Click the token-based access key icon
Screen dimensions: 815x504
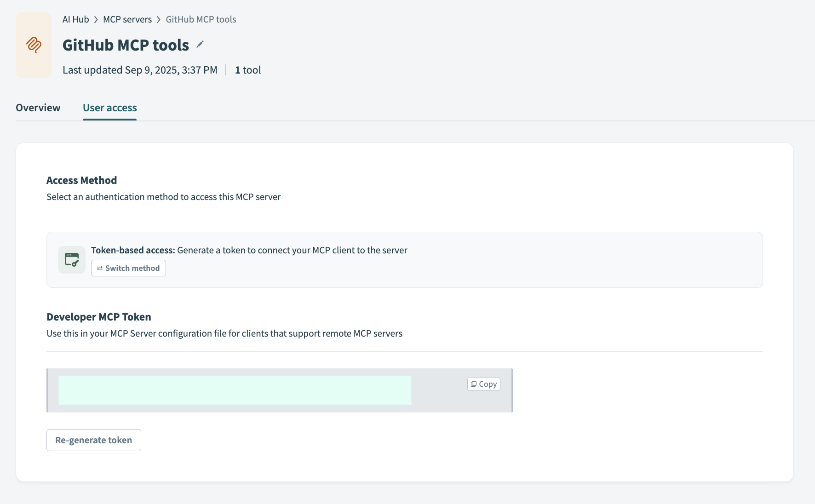[x=71, y=259]
